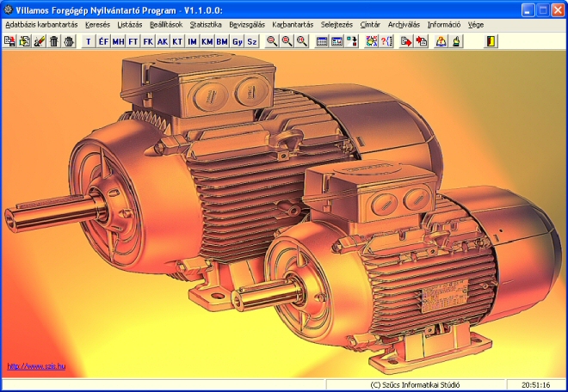This screenshot has width=568, height=392.
Task: Expand the Listázás menu
Action: point(129,25)
